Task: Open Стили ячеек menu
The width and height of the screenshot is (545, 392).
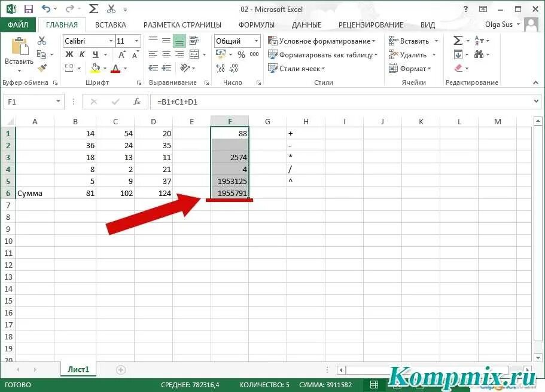Action: (297, 68)
